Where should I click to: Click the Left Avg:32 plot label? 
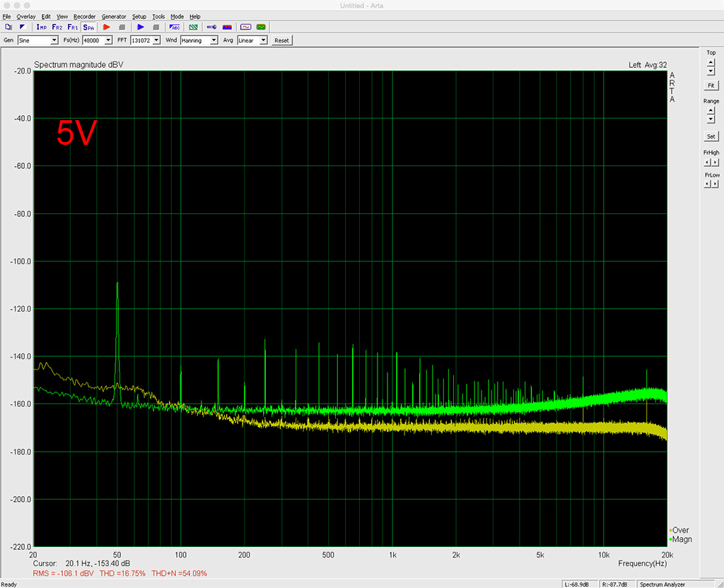coord(648,65)
